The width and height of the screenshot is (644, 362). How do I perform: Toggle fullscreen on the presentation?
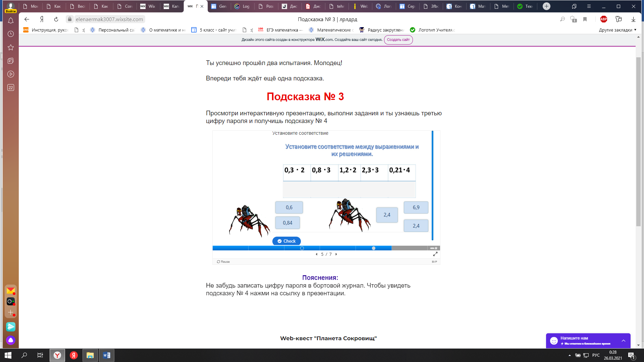point(435,254)
